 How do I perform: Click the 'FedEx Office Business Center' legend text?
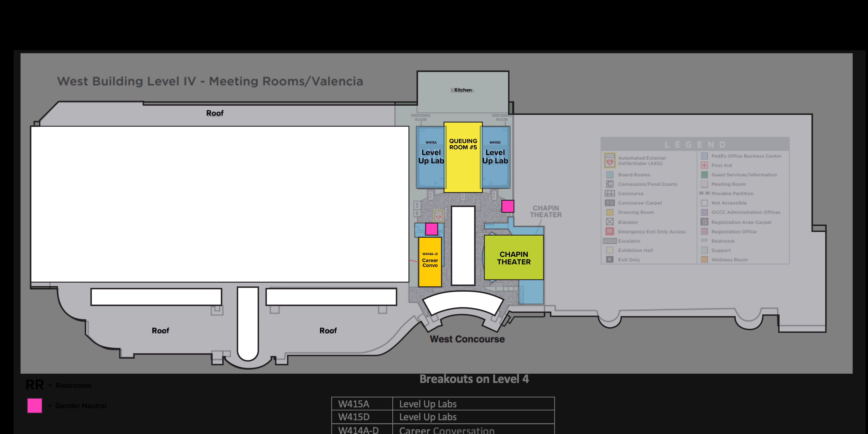pyautogui.click(x=746, y=156)
